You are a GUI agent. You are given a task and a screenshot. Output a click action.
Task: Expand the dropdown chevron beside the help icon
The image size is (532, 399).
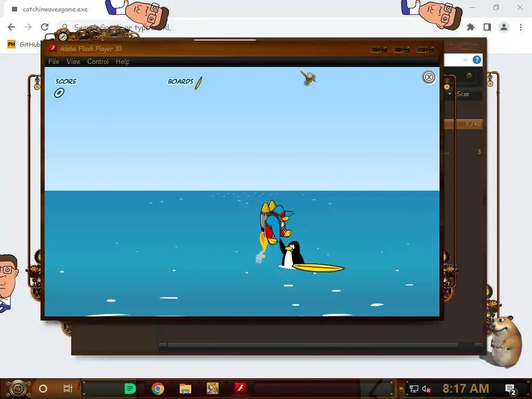(x=465, y=60)
